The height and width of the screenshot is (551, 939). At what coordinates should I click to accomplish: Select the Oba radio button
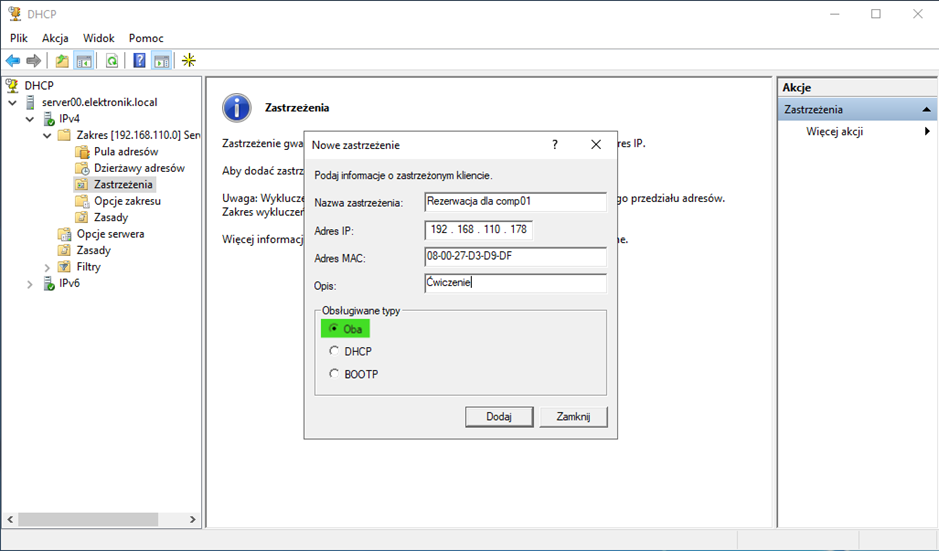click(334, 329)
